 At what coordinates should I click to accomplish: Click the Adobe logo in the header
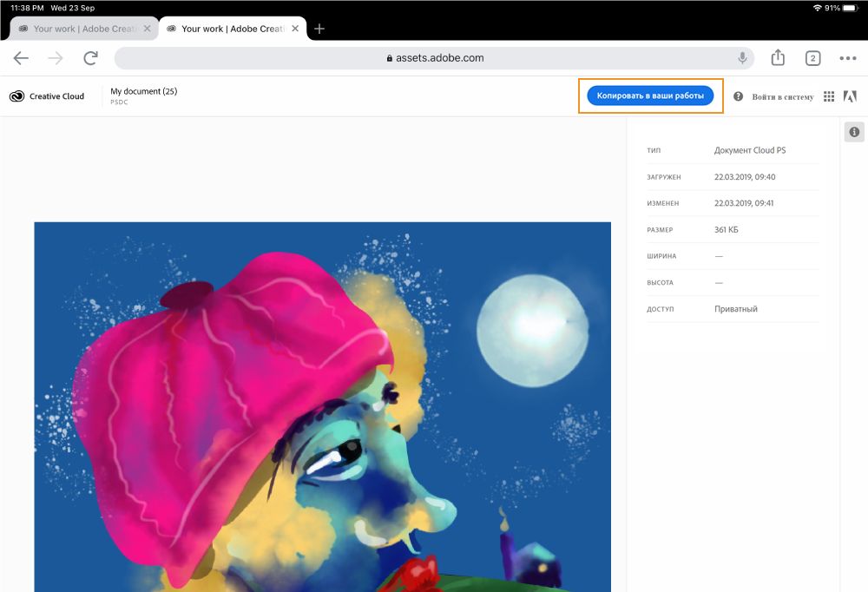coord(851,96)
